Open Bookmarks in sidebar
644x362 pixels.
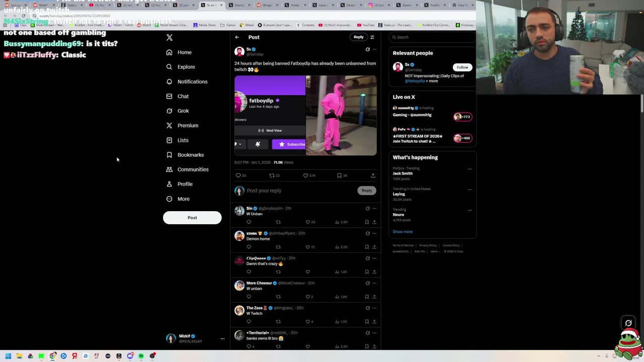click(185, 155)
